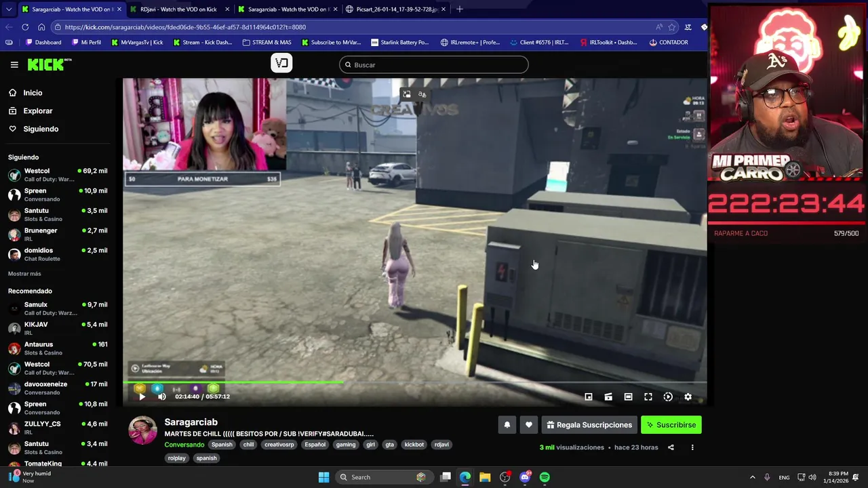Click the Windows taskbar Search box
Viewport: 868px width, 488px height.
pyautogui.click(x=384, y=477)
